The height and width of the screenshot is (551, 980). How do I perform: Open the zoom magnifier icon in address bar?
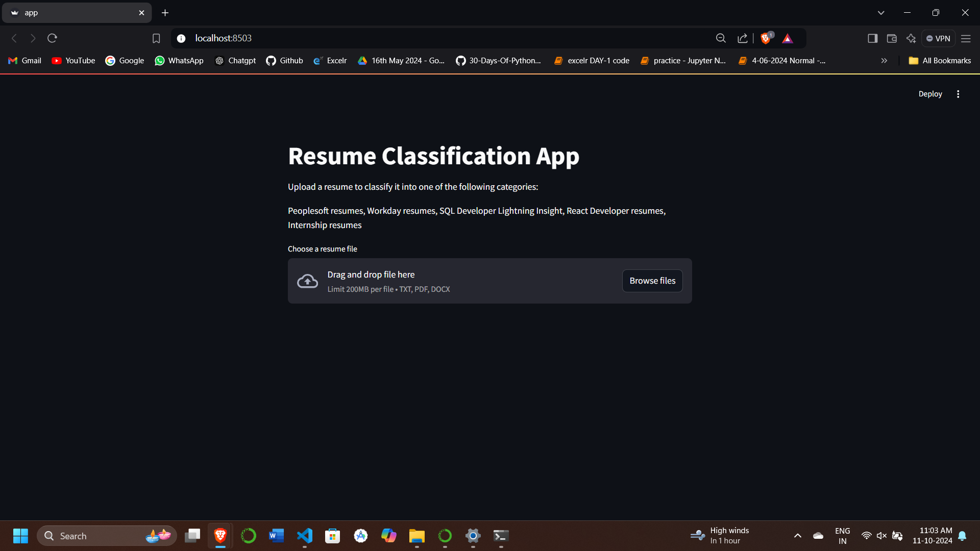pos(721,38)
